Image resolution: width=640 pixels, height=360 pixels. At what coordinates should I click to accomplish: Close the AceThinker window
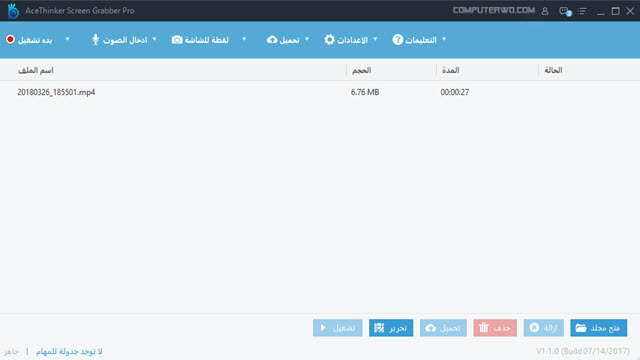[x=630, y=11]
